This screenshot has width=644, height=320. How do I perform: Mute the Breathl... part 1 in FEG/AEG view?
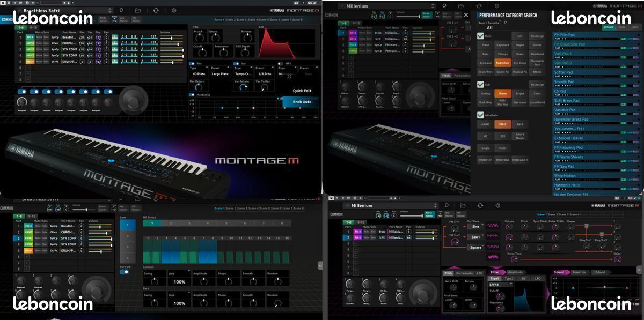click(39, 38)
